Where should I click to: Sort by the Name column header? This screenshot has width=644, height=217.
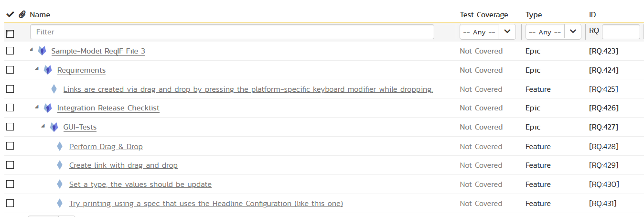click(40, 15)
